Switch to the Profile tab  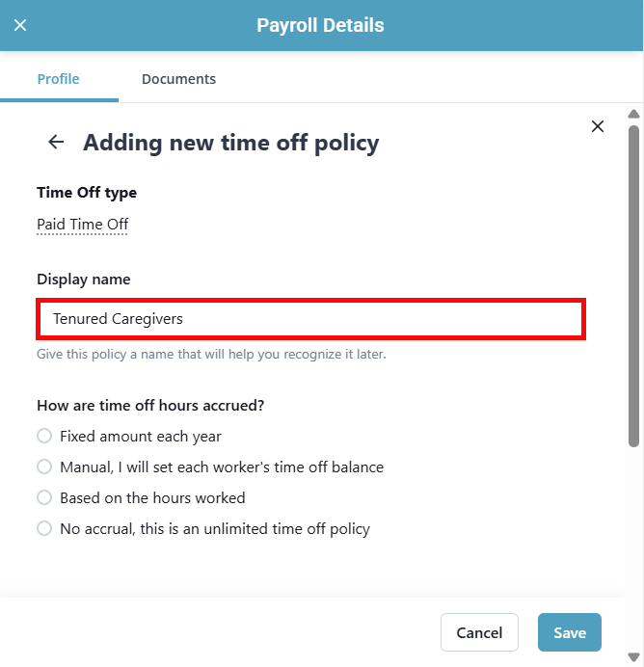[x=58, y=79]
